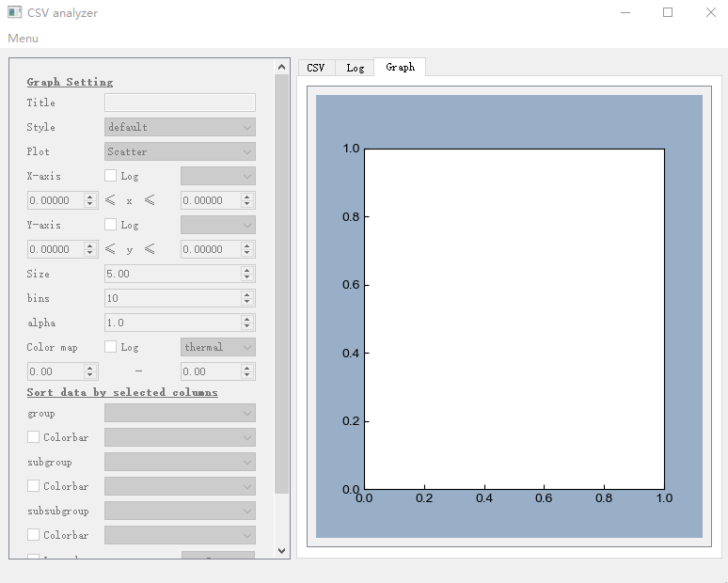Click the X-axis minimum value field
The height and width of the screenshot is (583, 728).
tap(55, 200)
